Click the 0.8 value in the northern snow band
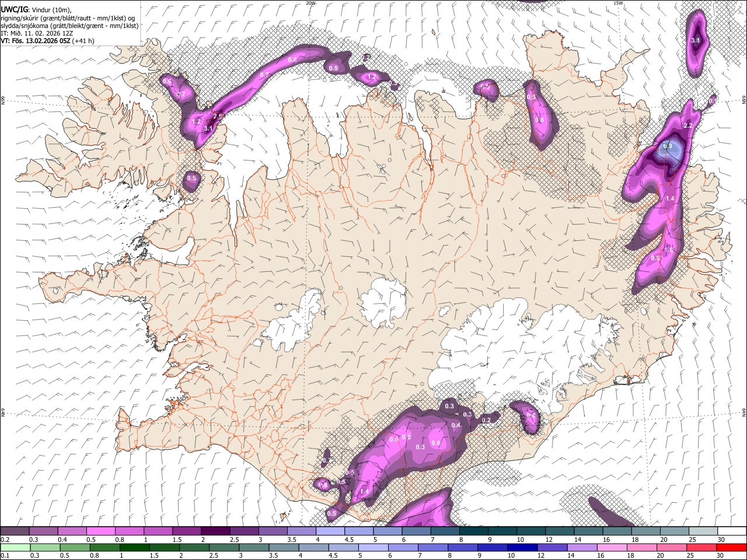 pyautogui.click(x=539, y=120)
